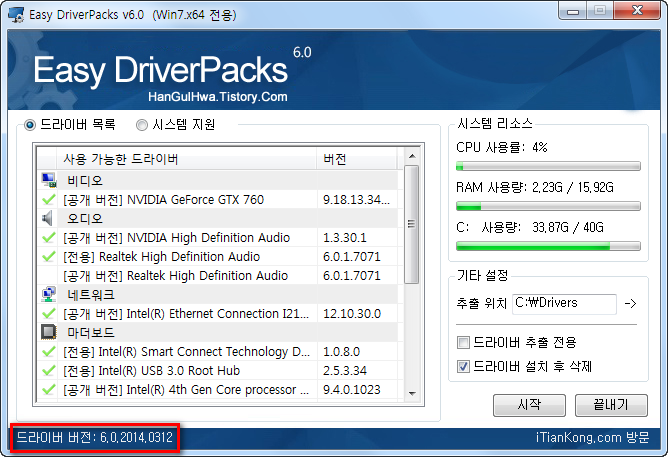Click the driver list scroll down arrow
This screenshot has width=668, height=457.
click(x=412, y=393)
